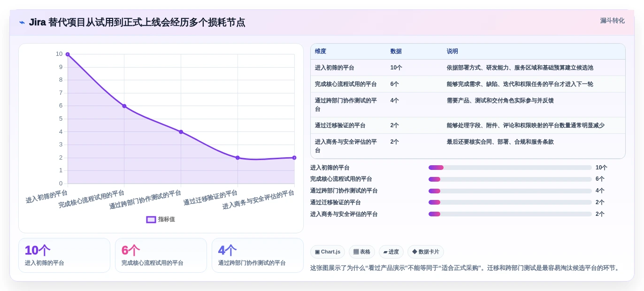644x291 pixels.
Task: Click the 完成核心流程试用的平台 progress bar
Action: point(510,179)
